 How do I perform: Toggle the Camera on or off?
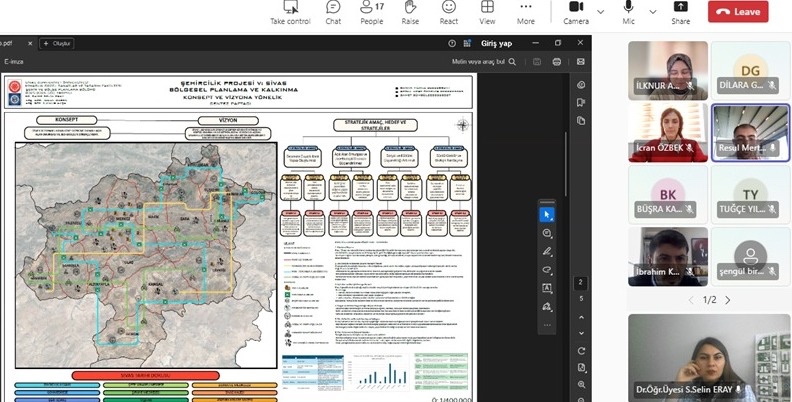coord(576,12)
